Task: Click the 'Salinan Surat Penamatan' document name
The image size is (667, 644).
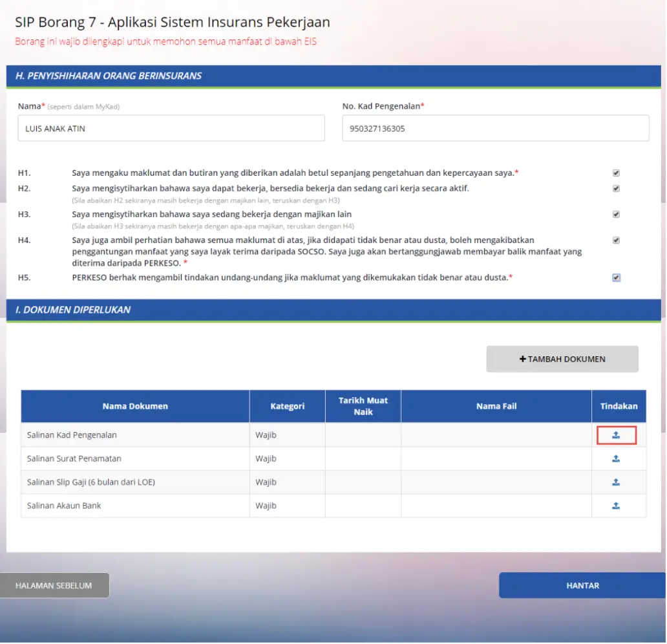Action: coord(74,458)
